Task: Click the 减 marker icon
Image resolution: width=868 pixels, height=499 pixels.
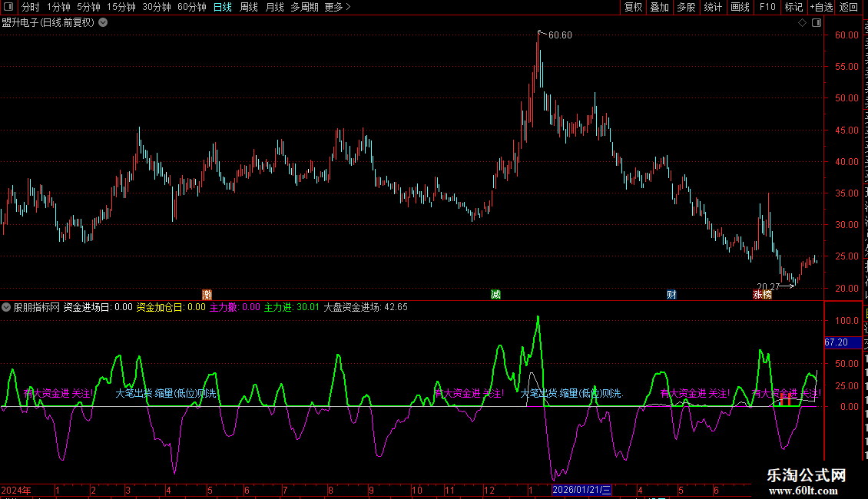Action: pyautogui.click(x=496, y=295)
